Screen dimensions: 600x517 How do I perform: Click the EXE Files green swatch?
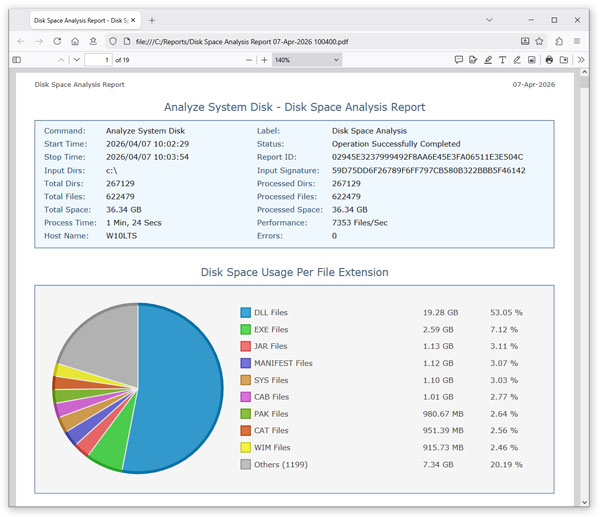[245, 329]
